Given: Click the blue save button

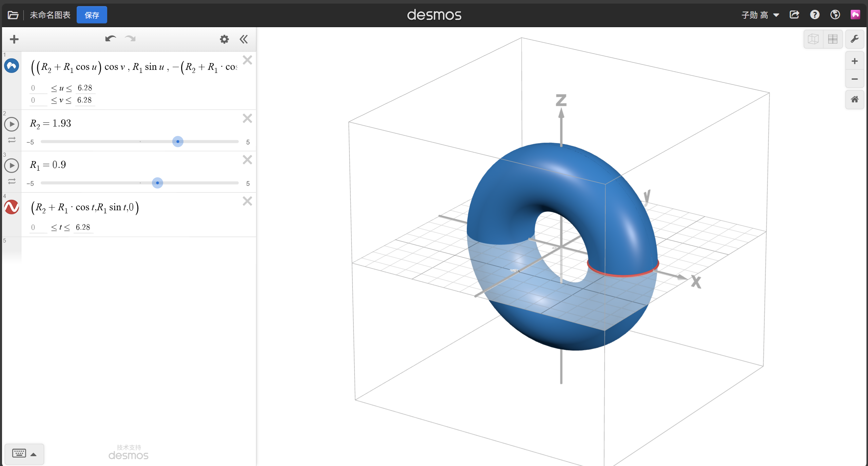Looking at the screenshot, I should pyautogui.click(x=92, y=15).
